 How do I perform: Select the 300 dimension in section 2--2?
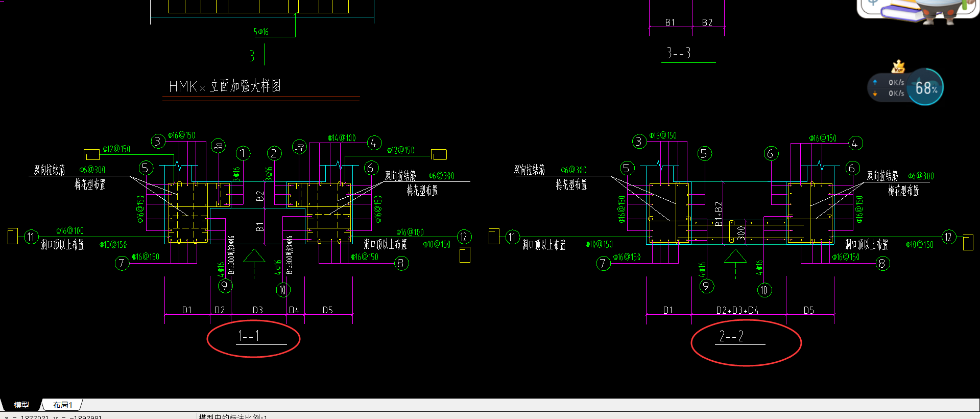click(x=741, y=233)
